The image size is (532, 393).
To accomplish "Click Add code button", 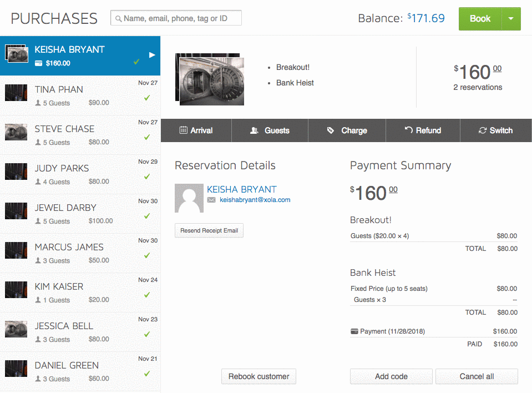I will (x=391, y=376).
